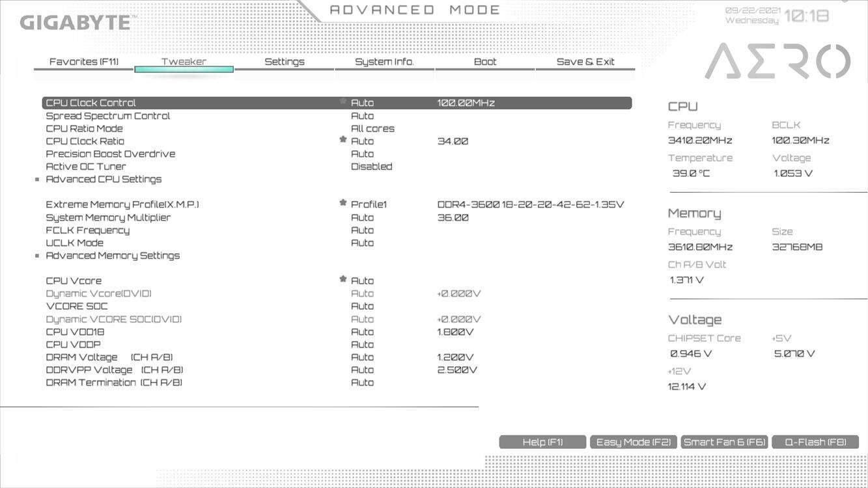Click the square bullet beside Advanced Memory Settings
This screenshot has height=488, width=868.
pos(37,256)
